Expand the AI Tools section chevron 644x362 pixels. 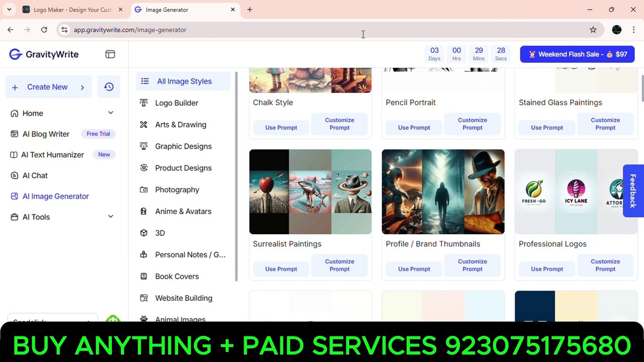point(111,217)
